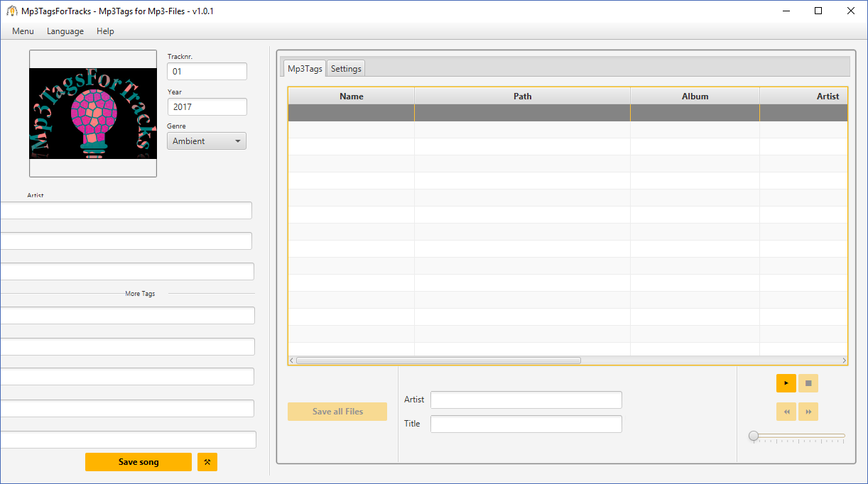Stop playback with the square stop button

[808, 383]
